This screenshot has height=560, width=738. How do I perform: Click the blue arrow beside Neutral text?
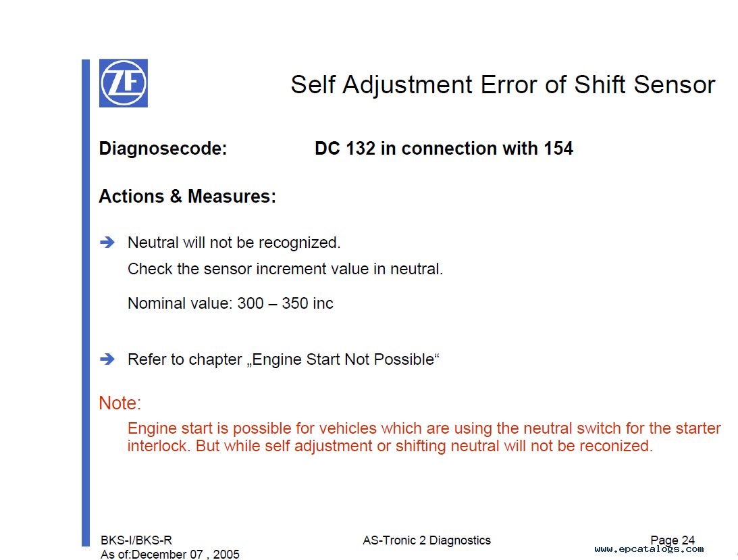(x=107, y=243)
